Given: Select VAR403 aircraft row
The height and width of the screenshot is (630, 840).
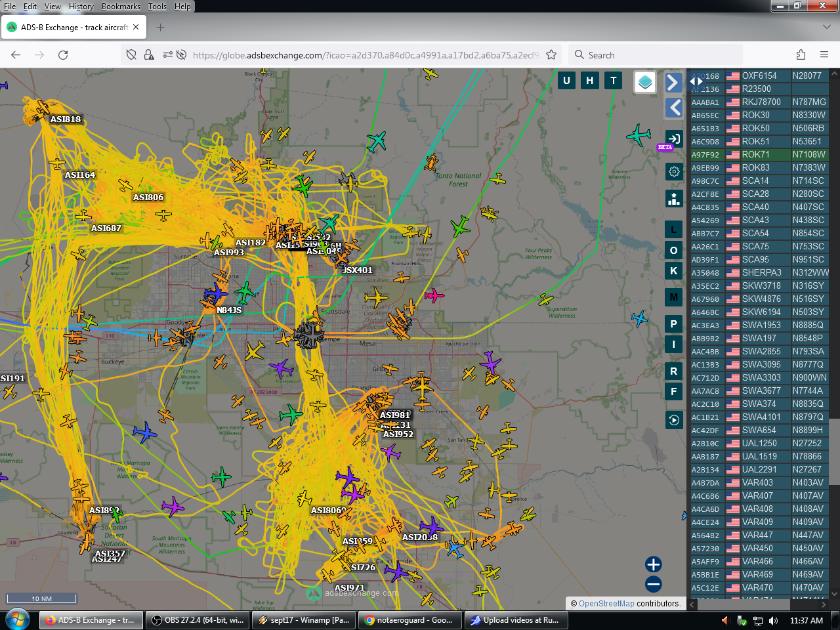Looking at the screenshot, I should pyautogui.click(x=759, y=483).
